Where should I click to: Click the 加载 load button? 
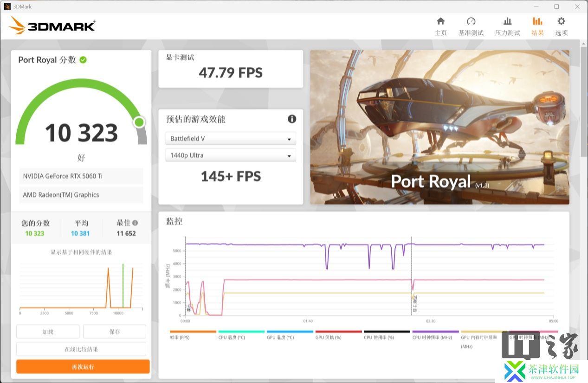[48, 332]
